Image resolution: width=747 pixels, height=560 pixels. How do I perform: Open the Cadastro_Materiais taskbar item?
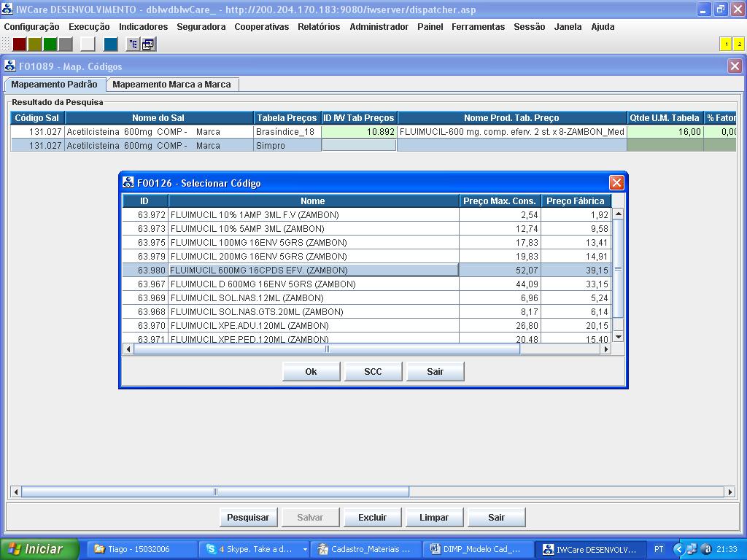tap(366, 549)
